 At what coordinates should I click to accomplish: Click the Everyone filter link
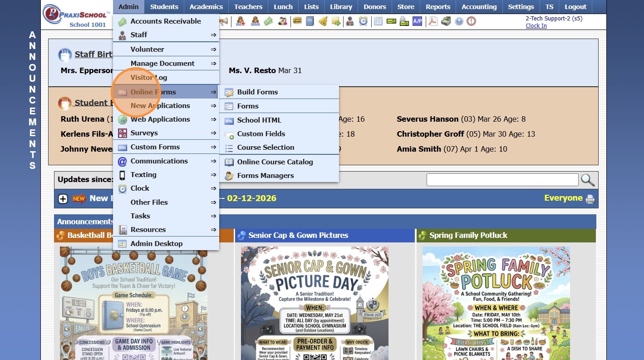(x=563, y=198)
